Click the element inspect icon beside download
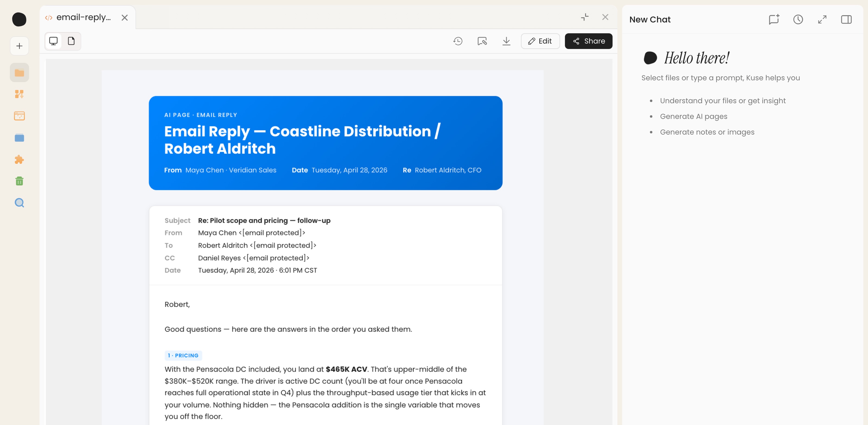 point(482,41)
